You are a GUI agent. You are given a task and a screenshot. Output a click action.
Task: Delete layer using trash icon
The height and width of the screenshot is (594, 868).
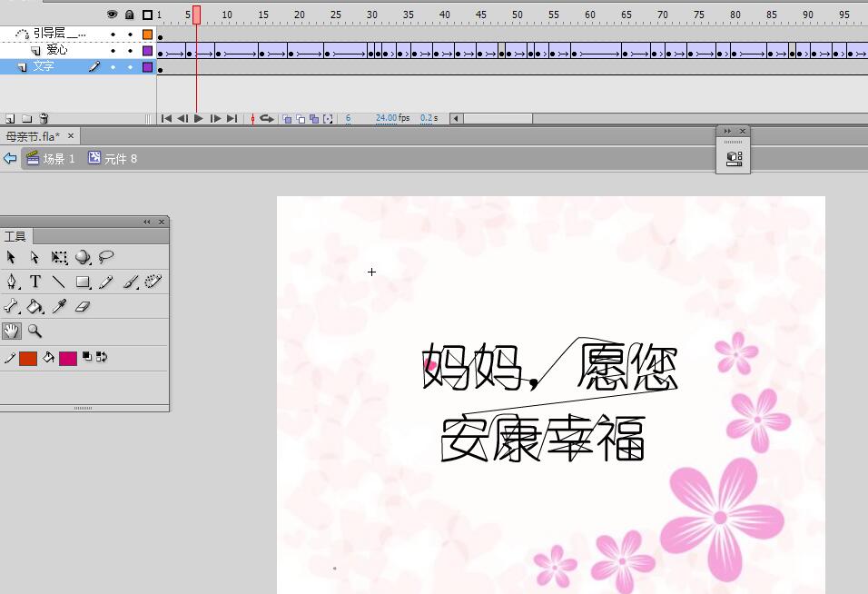pos(44,118)
